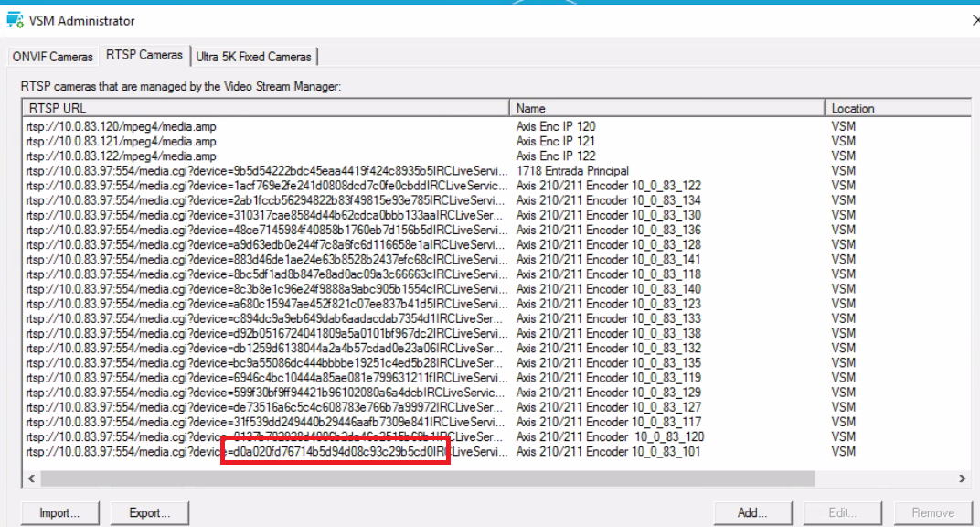Open the Ultra 5K Fixed Cameras tab
Viewport: 980px width, 527px height.
click(x=254, y=57)
